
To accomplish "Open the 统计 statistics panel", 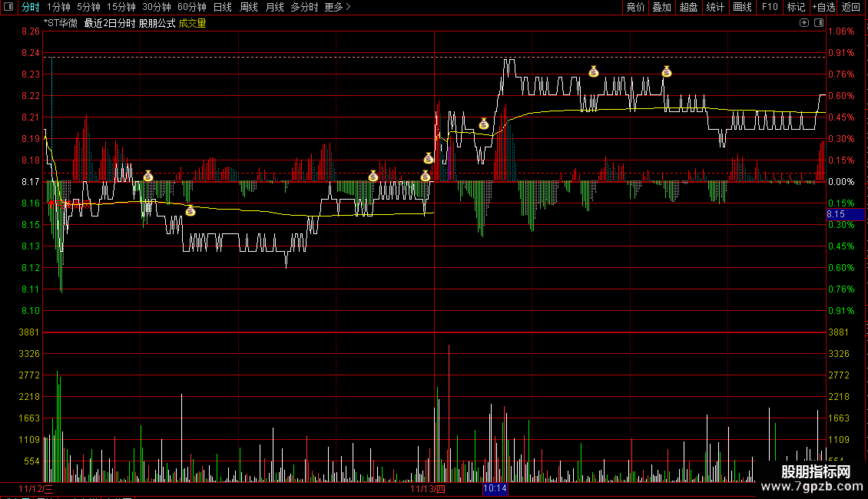I will 715,7.
